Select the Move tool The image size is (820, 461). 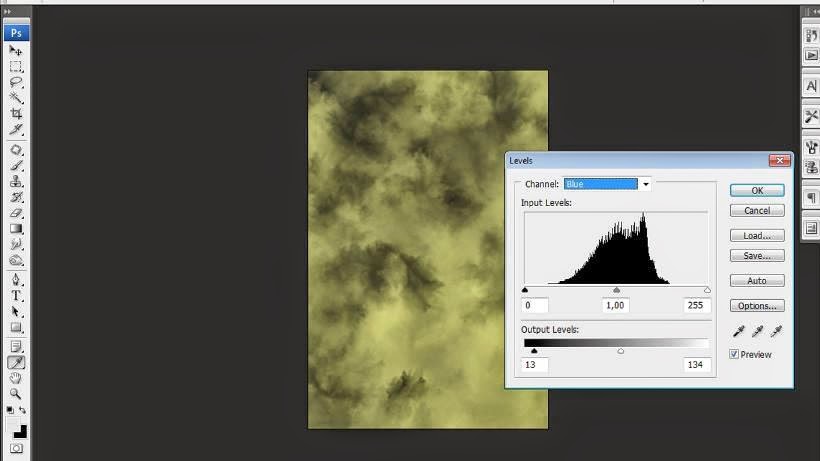pyautogui.click(x=16, y=51)
